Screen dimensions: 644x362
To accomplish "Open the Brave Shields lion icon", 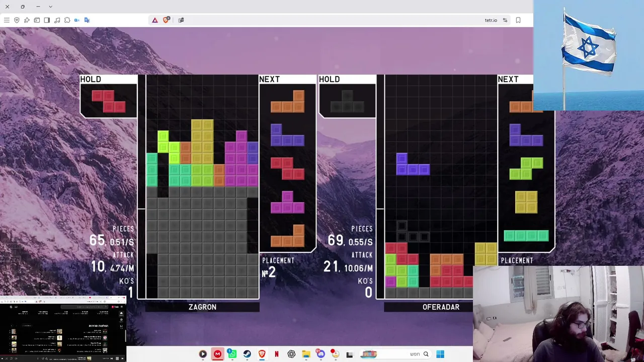I will [166, 20].
